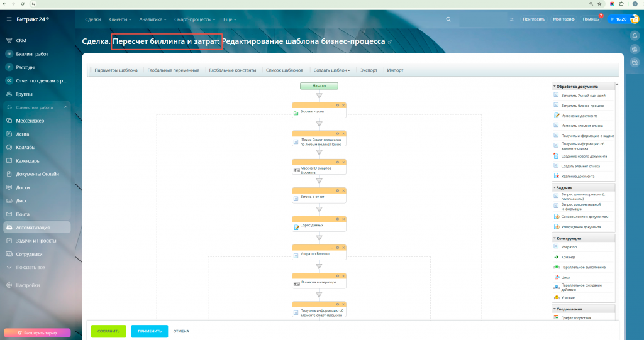
Task: Click Расширить тариф button
Action: click(37, 333)
